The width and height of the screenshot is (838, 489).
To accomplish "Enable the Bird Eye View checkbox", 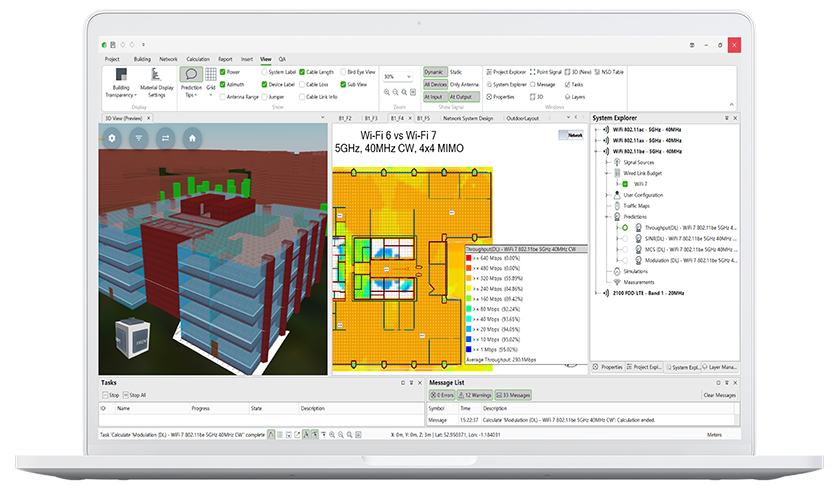I will [x=343, y=72].
